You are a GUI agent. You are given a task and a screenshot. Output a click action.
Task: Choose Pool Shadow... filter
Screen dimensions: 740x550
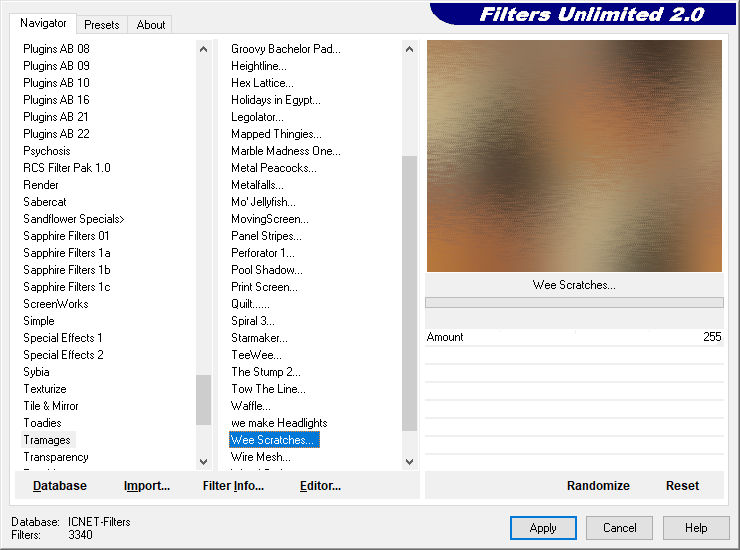coord(267,270)
